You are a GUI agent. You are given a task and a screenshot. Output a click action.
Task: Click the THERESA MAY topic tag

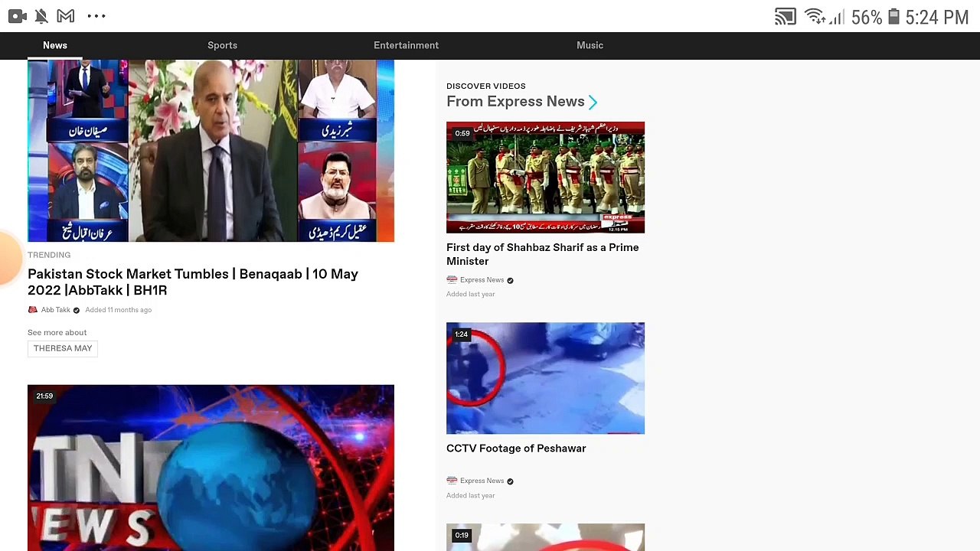63,348
